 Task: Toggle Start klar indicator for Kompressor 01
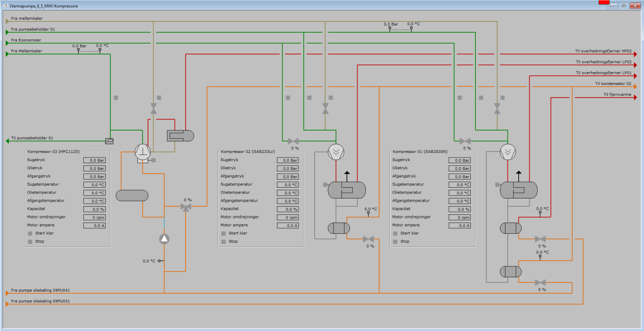tap(395, 233)
